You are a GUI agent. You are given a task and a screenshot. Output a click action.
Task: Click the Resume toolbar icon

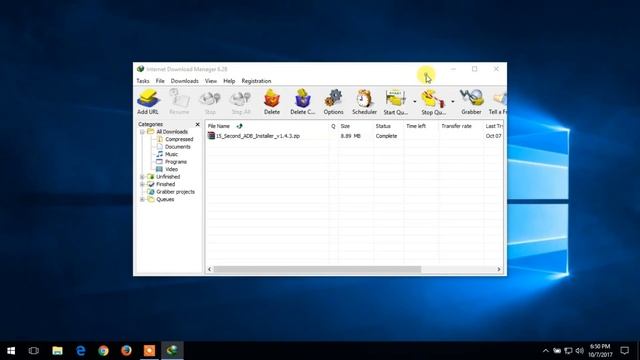(x=179, y=101)
